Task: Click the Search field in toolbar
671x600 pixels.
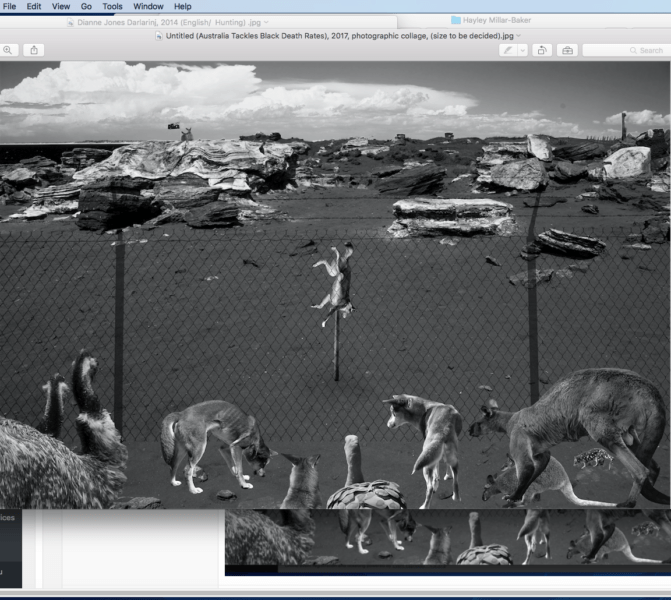Action: click(x=625, y=50)
